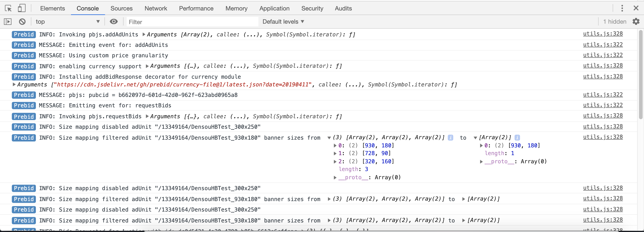Click the info icon beside resulting Array(2)

[517, 138]
